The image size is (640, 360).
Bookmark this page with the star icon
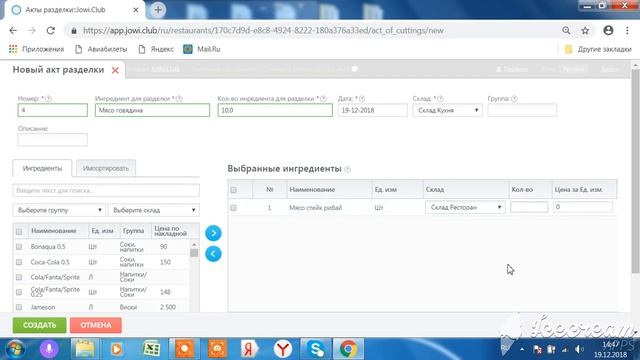[x=585, y=31]
